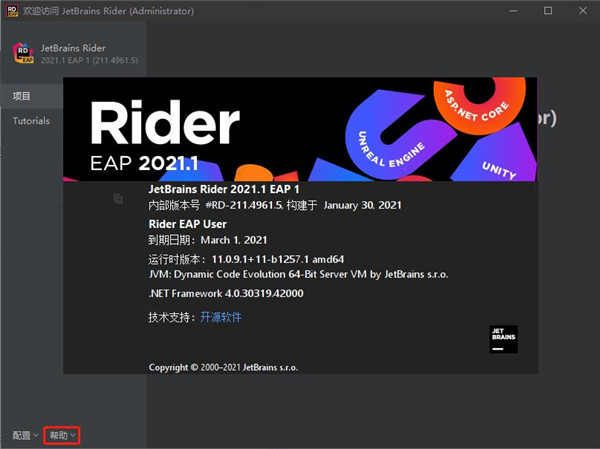Image resolution: width=600 pixels, height=449 pixels.
Task: Open the 帮助 dropdown menu
Action: click(61, 435)
